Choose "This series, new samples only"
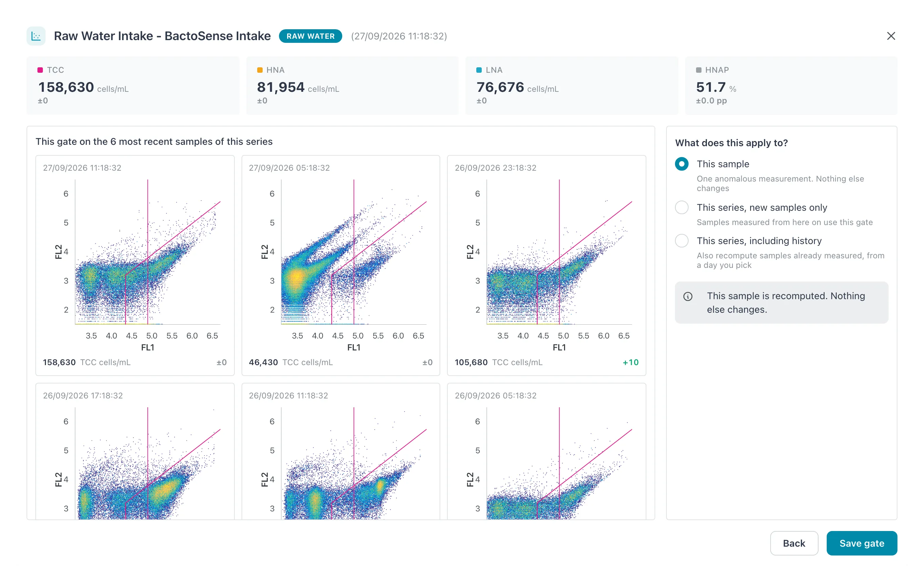This screenshot has width=924, height=582. click(681, 207)
